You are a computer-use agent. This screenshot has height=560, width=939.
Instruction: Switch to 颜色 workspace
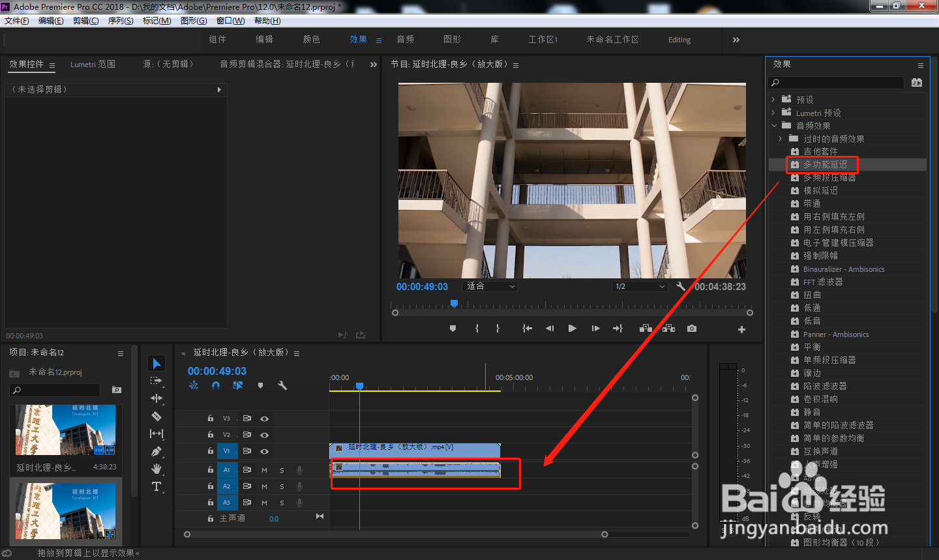click(312, 39)
